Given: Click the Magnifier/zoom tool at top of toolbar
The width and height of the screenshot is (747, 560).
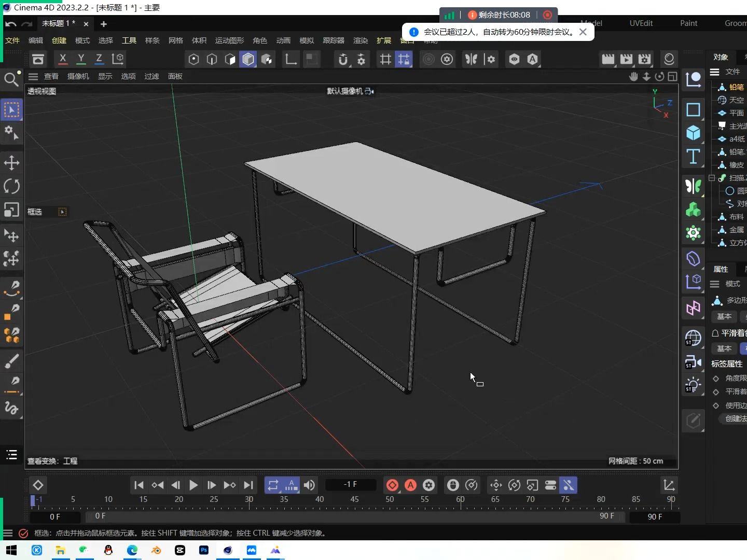Looking at the screenshot, I should click(11, 79).
